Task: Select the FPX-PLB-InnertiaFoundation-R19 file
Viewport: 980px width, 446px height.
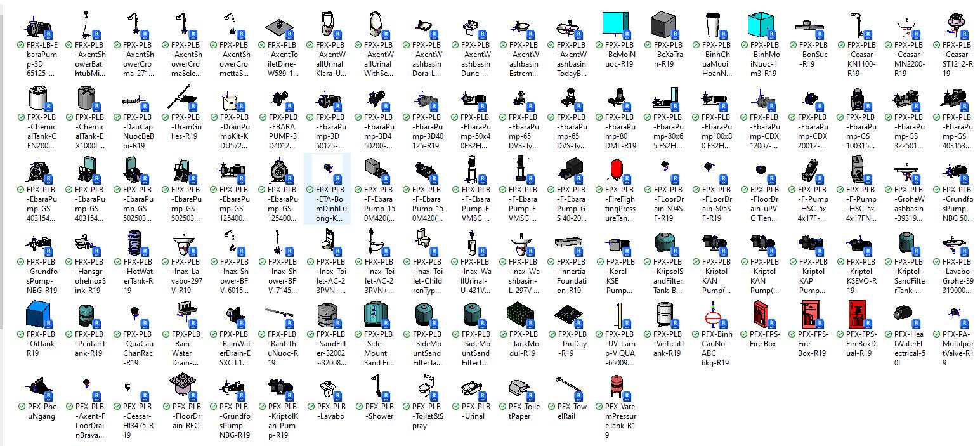Action: coord(567,244)
